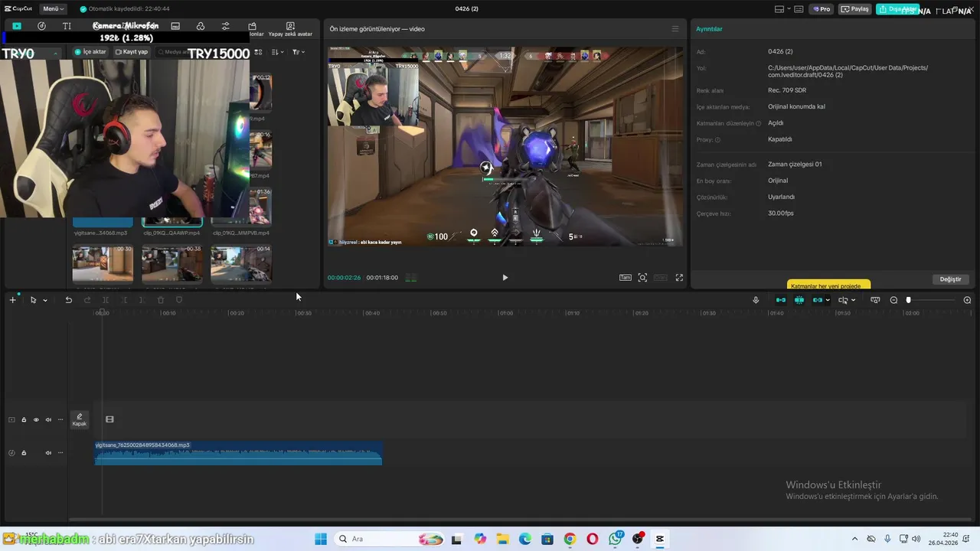This screenshot has height=551, width=980.
Task: Click the Proxy info icon
Action: [x=717, y=140]
